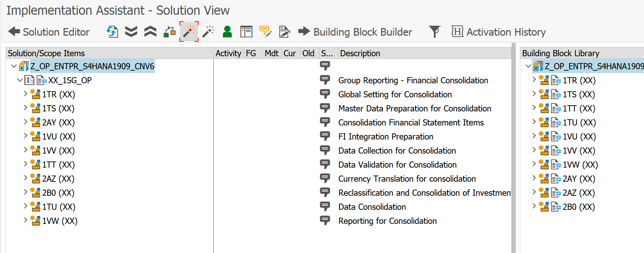
Task: Click status icon for Data Consolidation row
Action: [325, 207]
